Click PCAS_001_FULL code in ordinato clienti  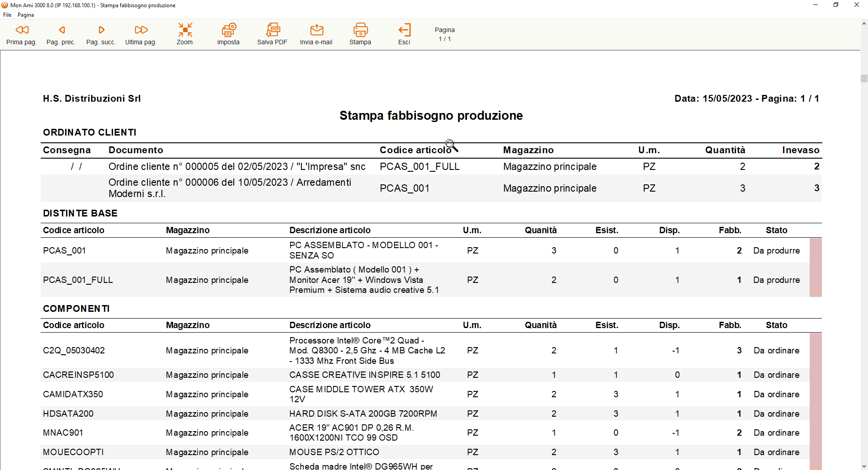point(420,167)
